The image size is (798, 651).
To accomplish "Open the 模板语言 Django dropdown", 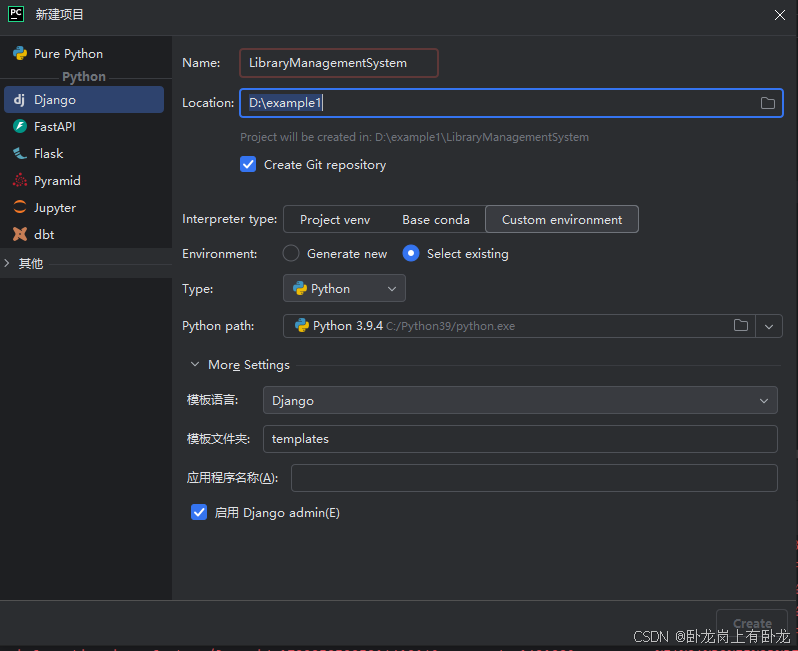I will (519, 400).
